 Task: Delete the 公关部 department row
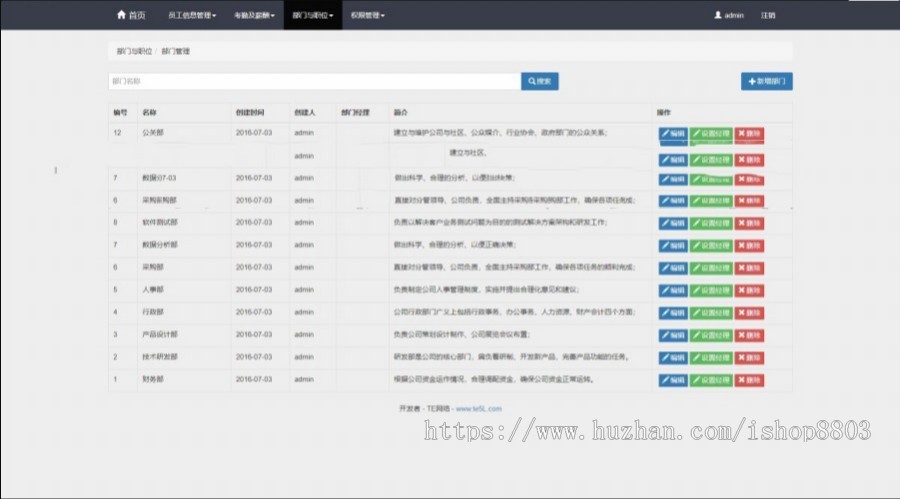(749, 134)
